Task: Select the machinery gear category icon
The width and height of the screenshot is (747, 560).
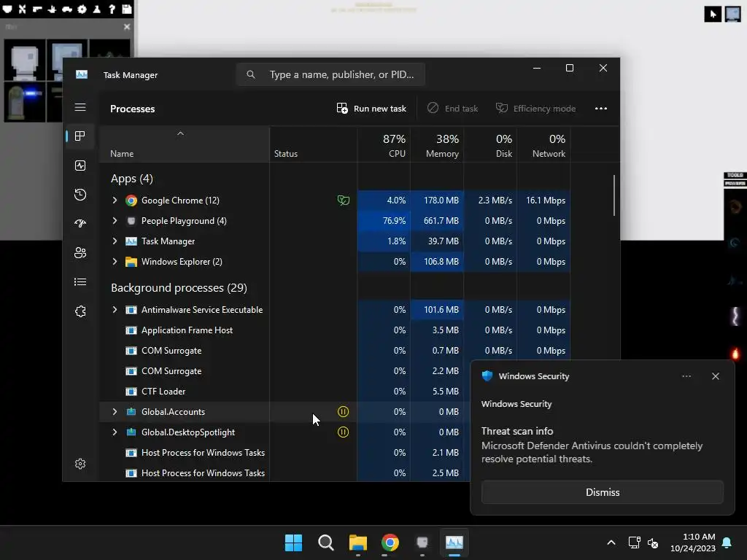Action: 82,9
